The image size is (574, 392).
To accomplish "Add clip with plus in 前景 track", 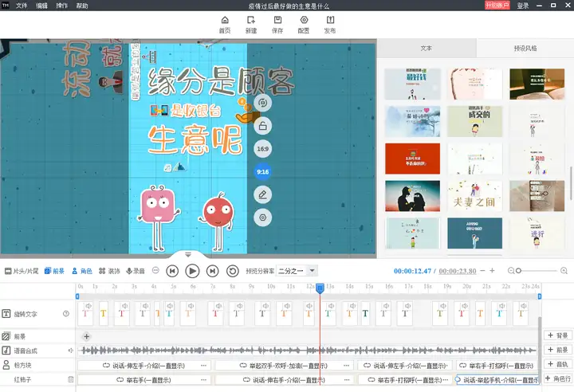I will (x=86, y=336).
